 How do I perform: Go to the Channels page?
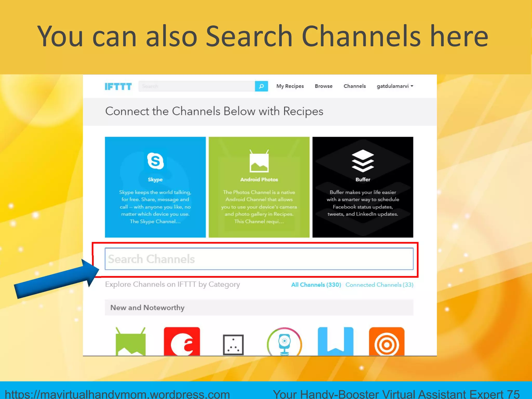coord(355,86)
